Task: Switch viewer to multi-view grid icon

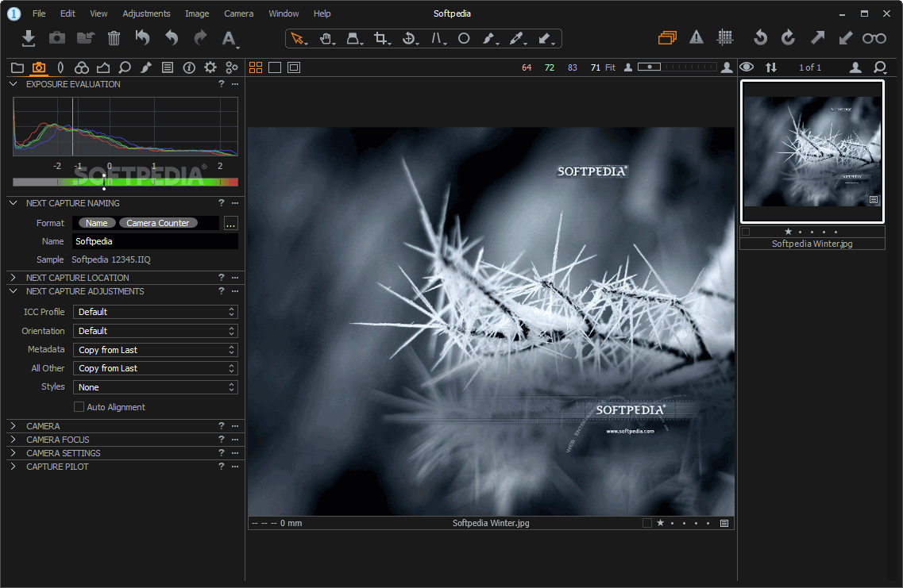Action: (x=256, y=67)
